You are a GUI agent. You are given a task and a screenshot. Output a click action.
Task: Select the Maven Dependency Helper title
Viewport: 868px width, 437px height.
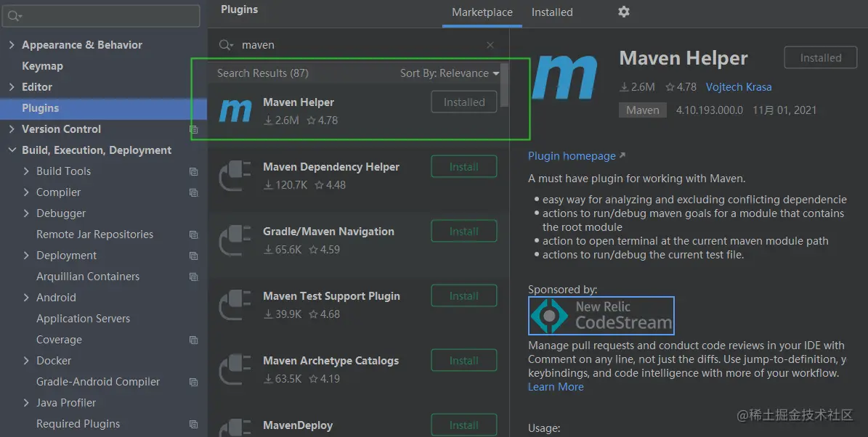click(331, 166)
